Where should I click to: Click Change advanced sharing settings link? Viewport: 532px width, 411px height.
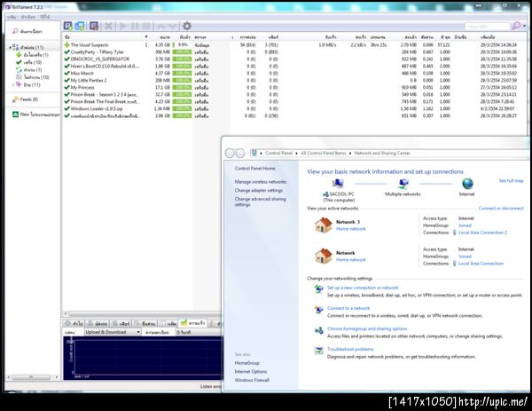coord(260,202)
